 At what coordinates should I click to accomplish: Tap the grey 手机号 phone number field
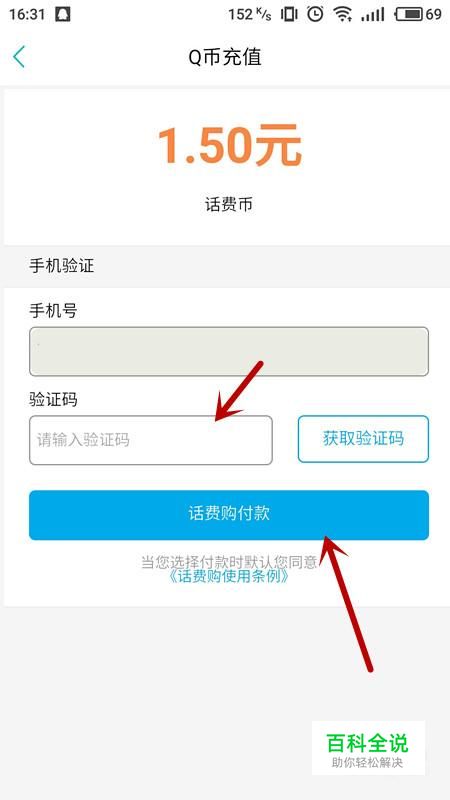click(x=229, y=352)
